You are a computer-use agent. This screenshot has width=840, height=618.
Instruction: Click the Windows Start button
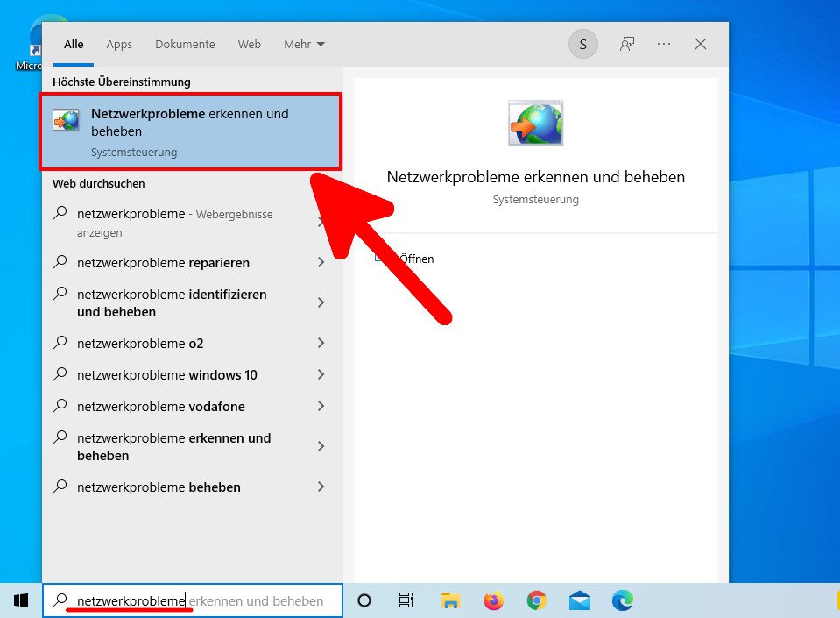click(x=20, y=600)
